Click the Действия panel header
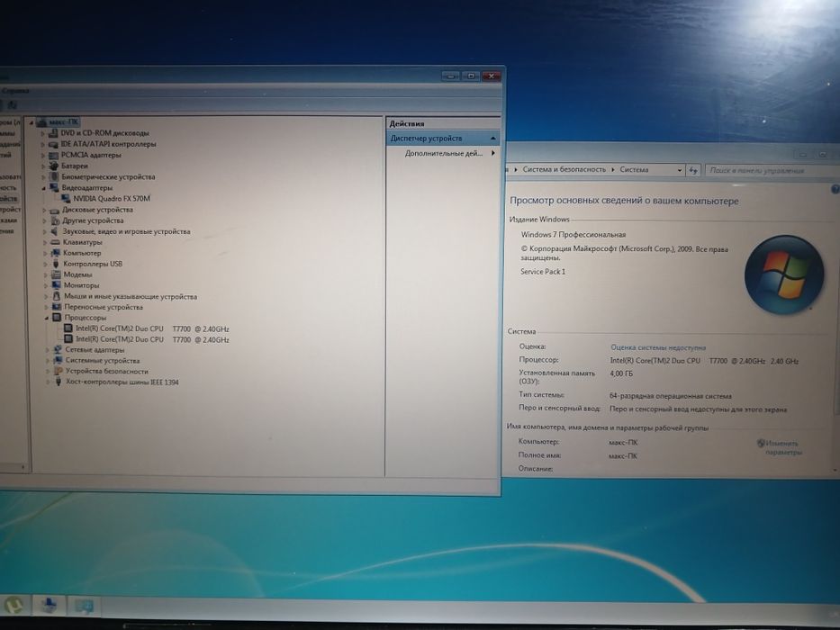 (x=443, y=124)
